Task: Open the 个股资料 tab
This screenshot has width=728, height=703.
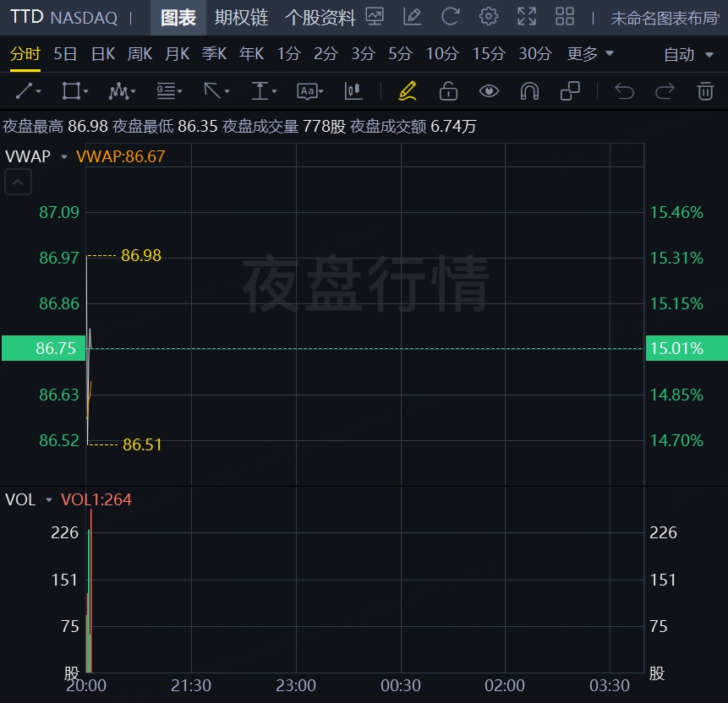Action: pyautogui.click(x=320, y=17)
